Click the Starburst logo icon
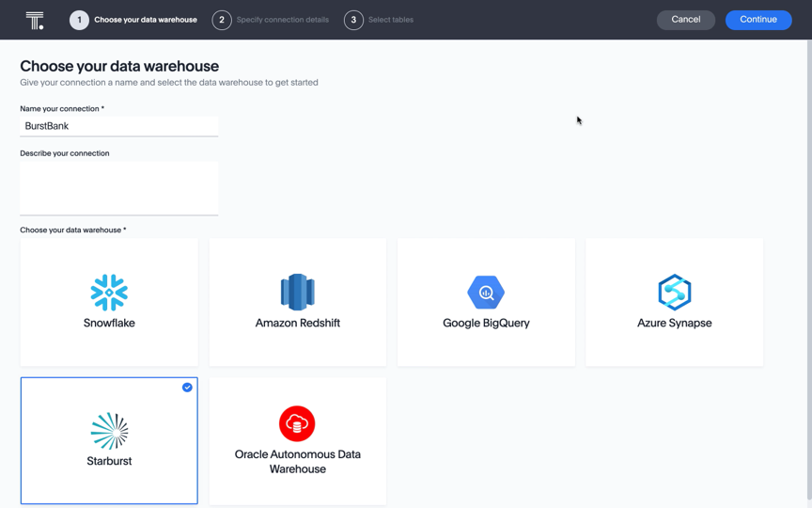 pyautogui.click(x=109, y=431)
